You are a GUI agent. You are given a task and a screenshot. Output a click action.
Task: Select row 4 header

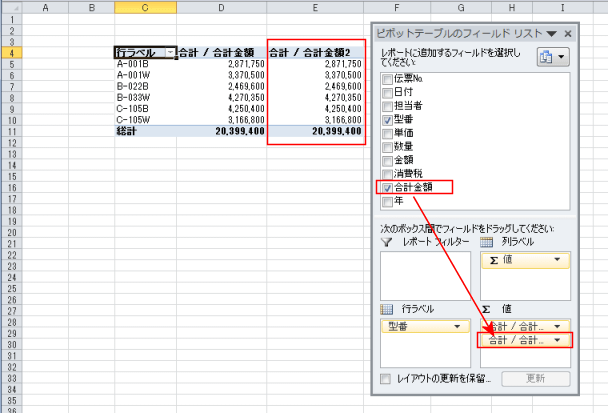[x=12, y=53]
